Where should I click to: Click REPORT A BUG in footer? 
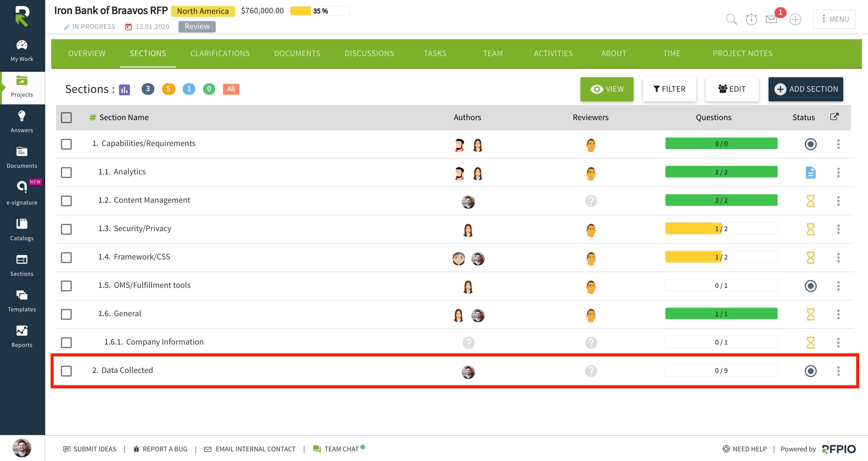(x=160, y=449)
